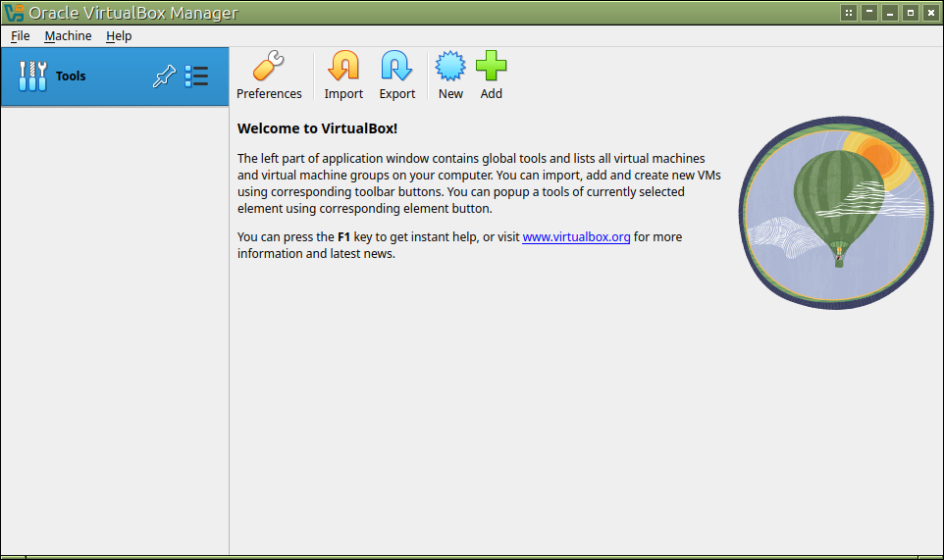
Task: Select the Tools label in left panel
Action: point(71,76)
